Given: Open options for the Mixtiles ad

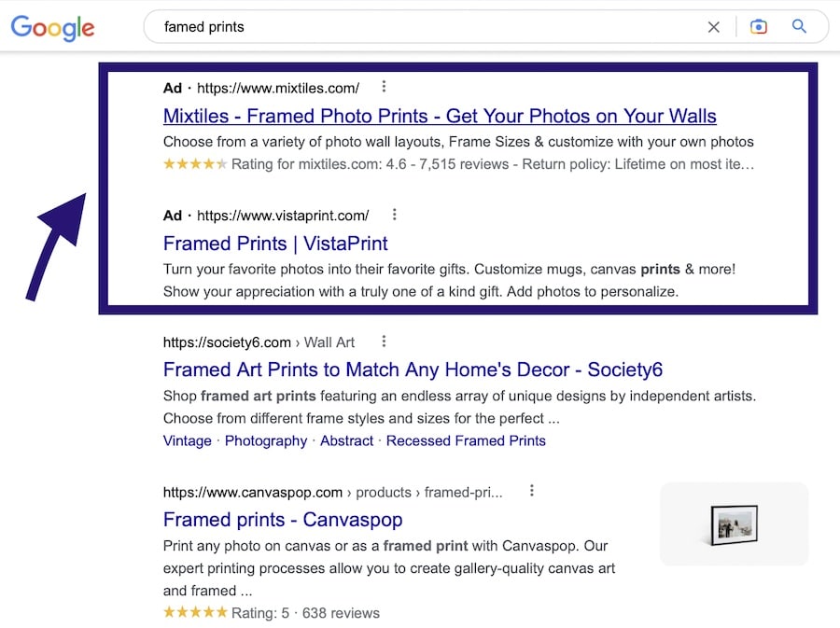Looking at the screenshot, I should coord(384,87).
